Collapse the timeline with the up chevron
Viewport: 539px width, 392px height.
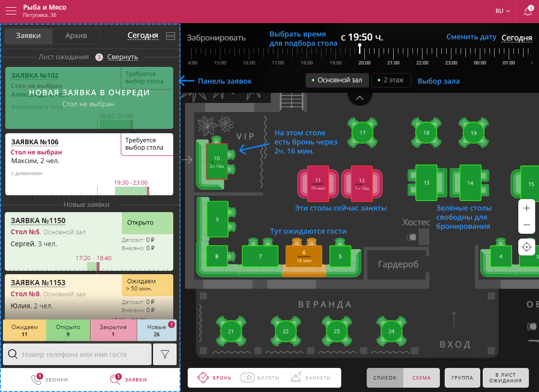[x=359, y=98]
